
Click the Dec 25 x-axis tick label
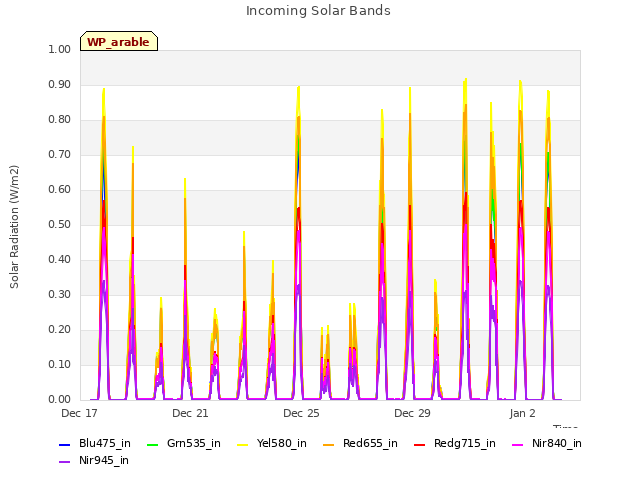coord(301,413)
